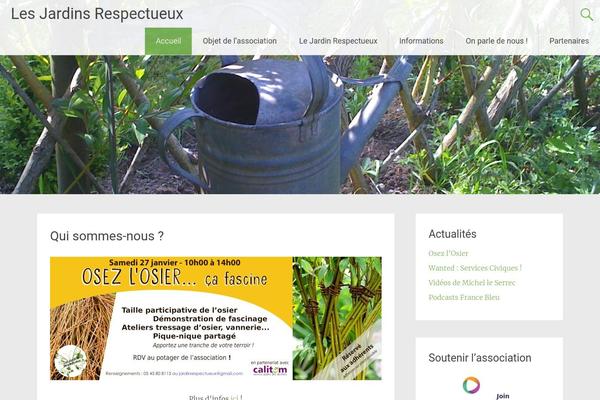Click the watering can header banner image
The image size is (600, 400).
click(x=300, y=124)
